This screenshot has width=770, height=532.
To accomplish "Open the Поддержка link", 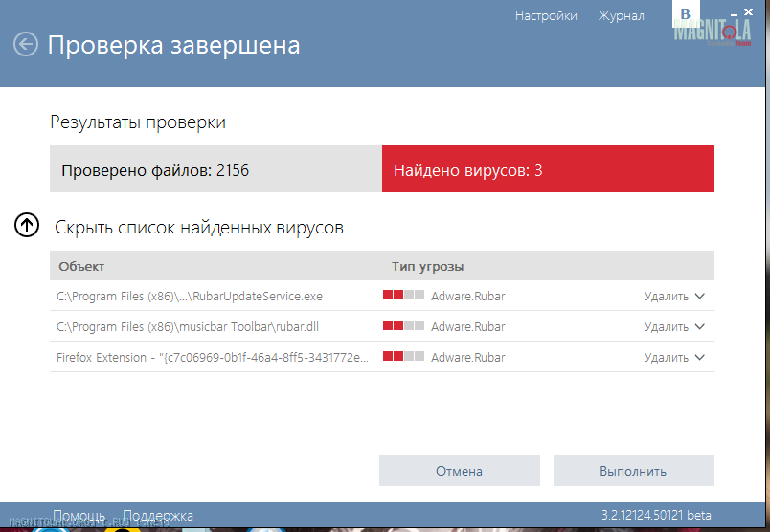I will [158, 516].
